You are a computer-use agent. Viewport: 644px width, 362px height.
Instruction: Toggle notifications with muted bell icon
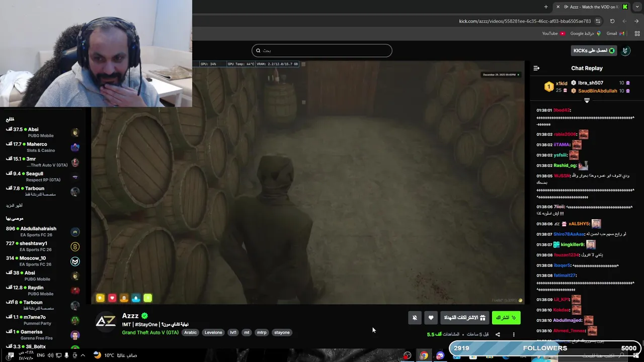pos(415,318)
